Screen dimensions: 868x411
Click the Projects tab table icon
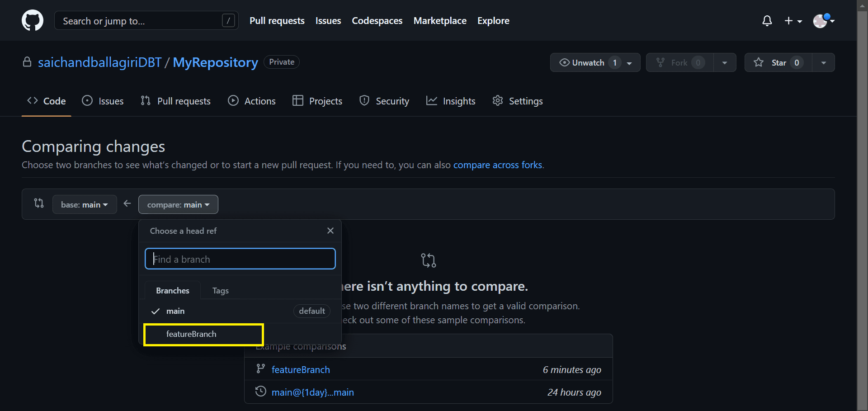tap(297, 100)
